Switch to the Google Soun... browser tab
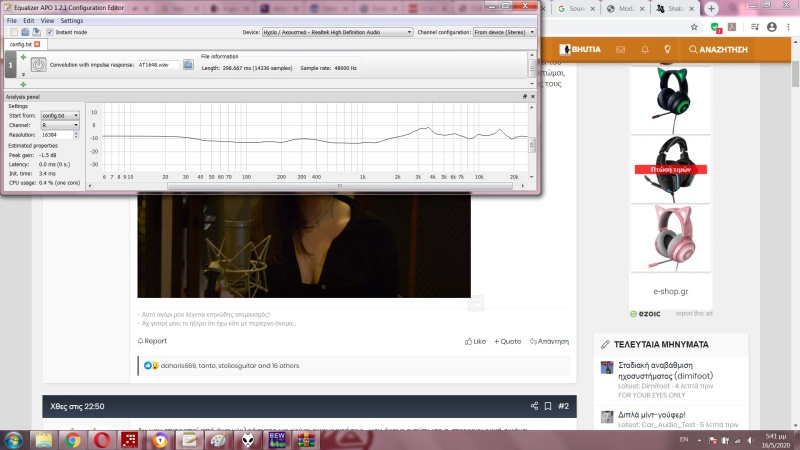 pos(576,9)
